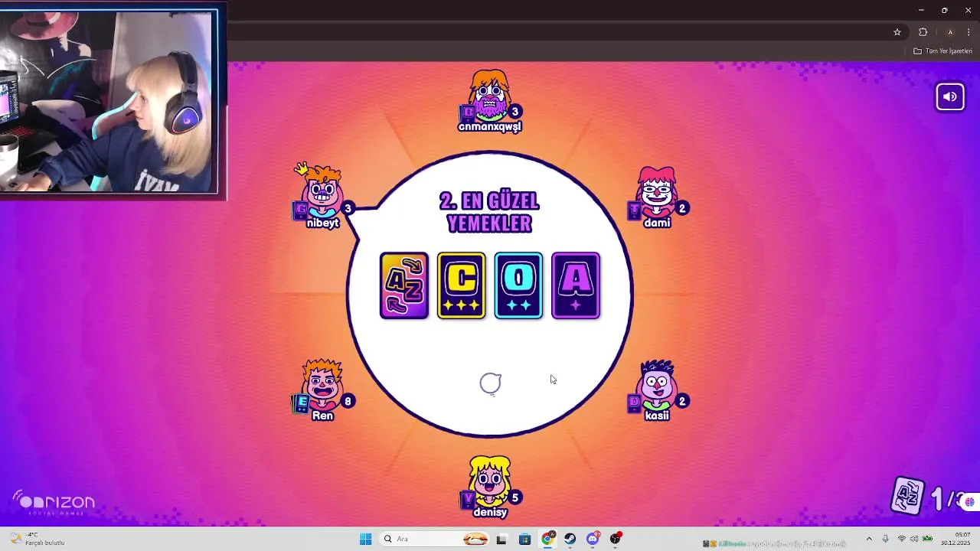The width and height of the screenshot is (980, 551).
Task: Click the microphone icon in system tray
Action: tap(886, 539)
